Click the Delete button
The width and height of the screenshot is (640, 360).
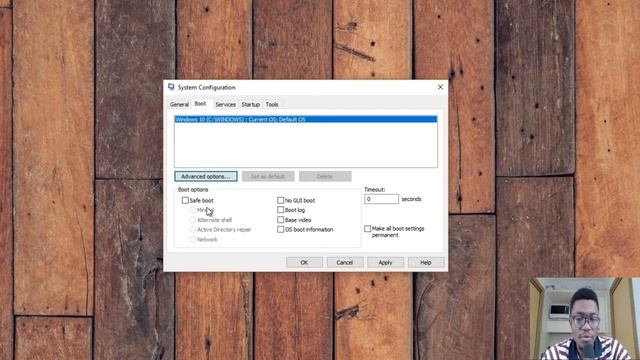coord(325,176)
